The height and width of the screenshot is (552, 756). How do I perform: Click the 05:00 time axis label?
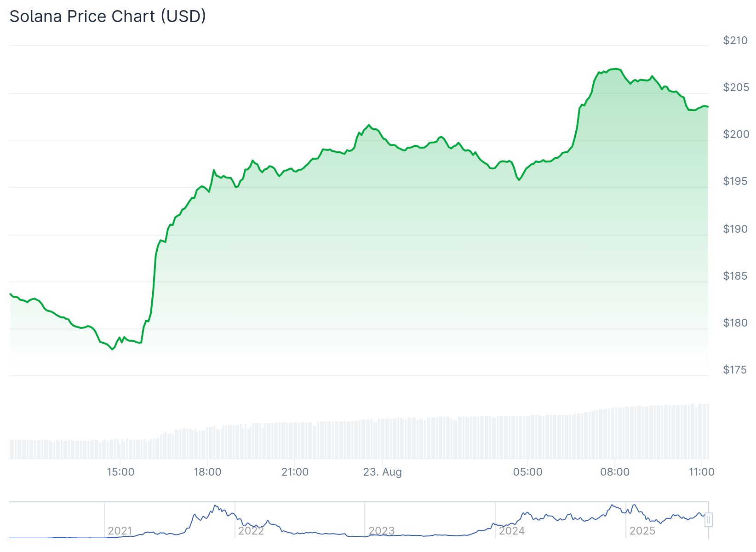point(527,472)
